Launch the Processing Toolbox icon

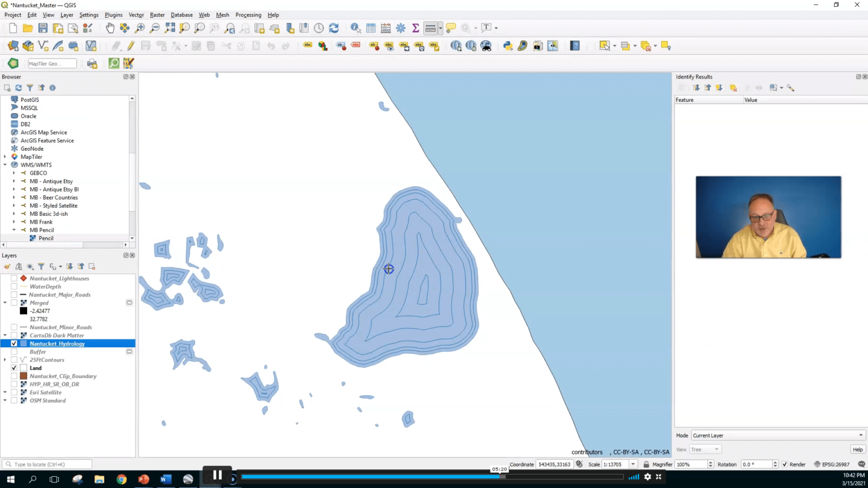click(401, 27)
